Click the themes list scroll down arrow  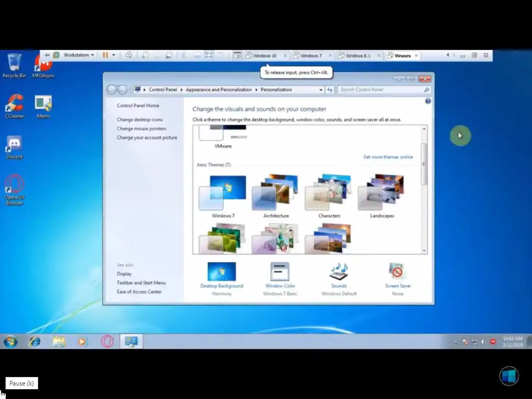pos(424,250)
